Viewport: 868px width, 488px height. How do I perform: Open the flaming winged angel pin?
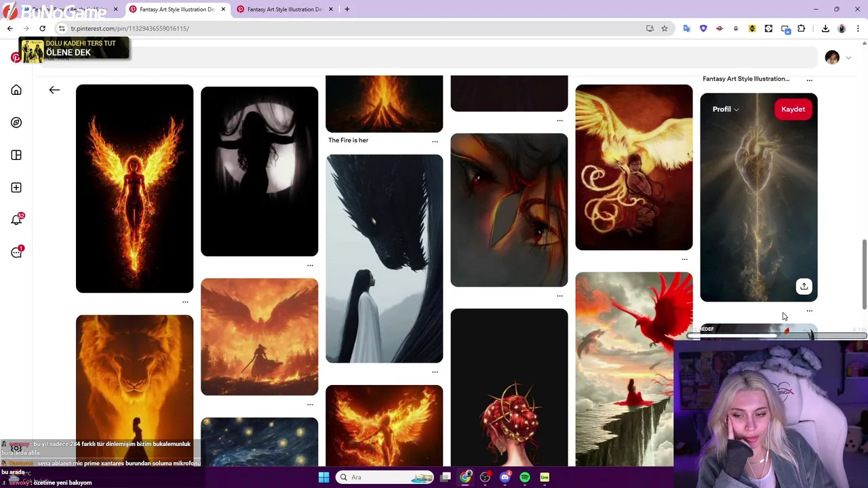tap(134, 188)
